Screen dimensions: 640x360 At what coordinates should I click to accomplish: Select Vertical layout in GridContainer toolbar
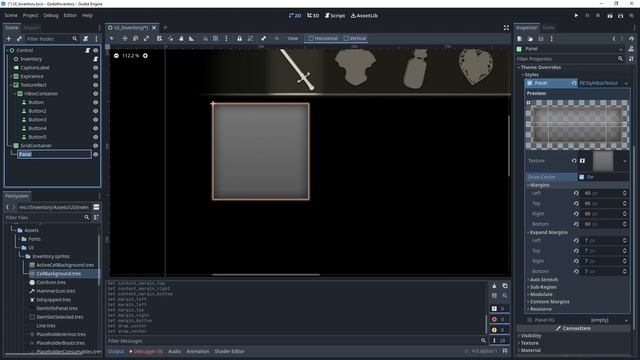355,38
